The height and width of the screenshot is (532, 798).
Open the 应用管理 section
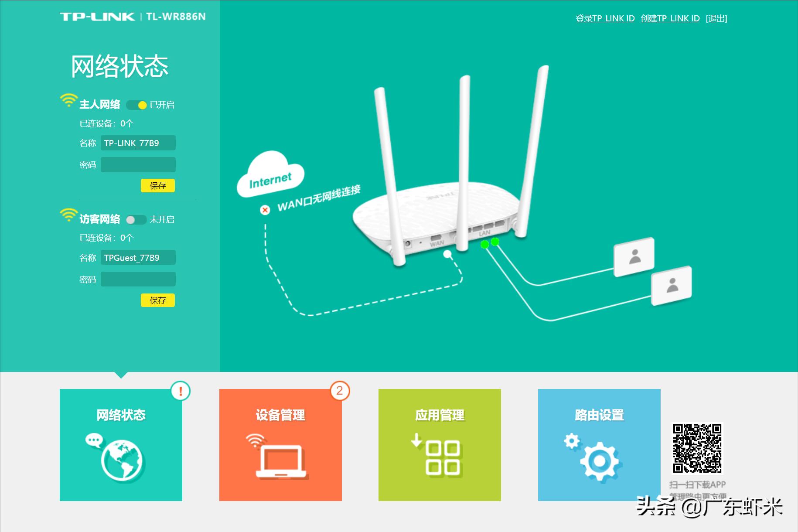click(440, 446)
